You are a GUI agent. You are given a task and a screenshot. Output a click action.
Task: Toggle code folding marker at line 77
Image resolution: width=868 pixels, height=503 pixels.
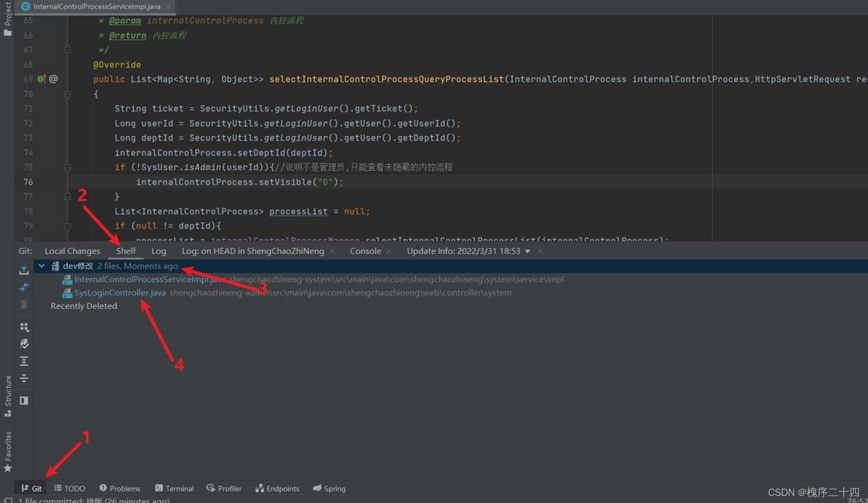[x=67, y=196]
